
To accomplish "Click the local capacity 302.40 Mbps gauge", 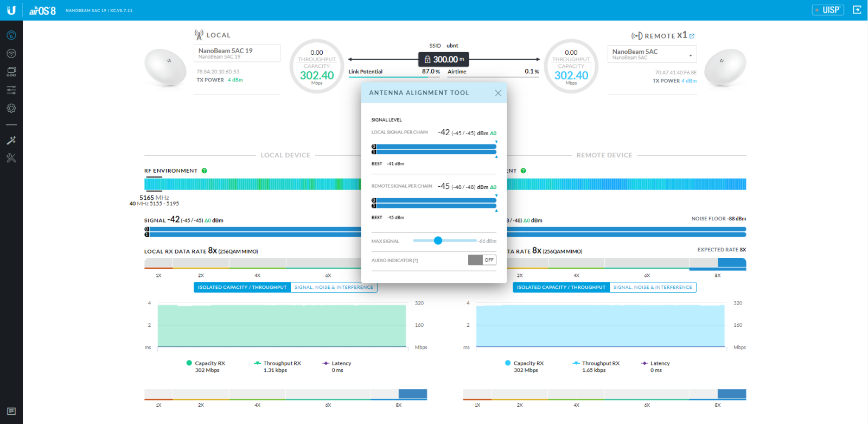I will click(317, 66).
